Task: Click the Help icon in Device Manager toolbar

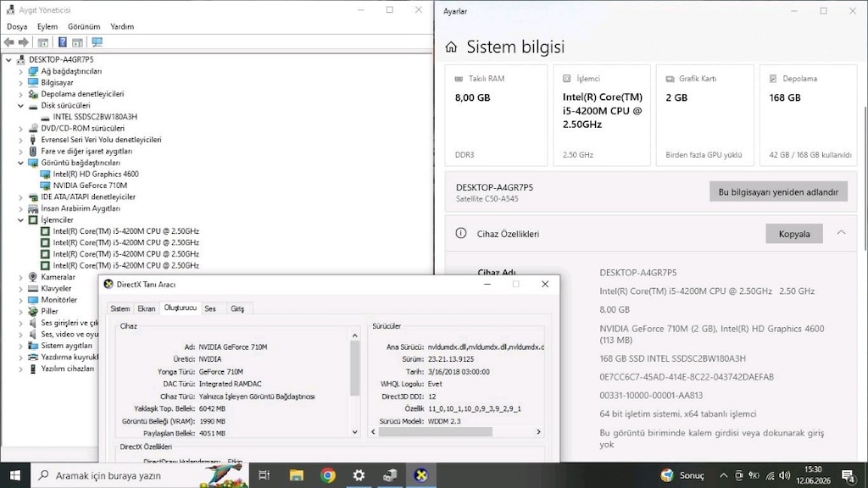Action: tap(63, 42)
